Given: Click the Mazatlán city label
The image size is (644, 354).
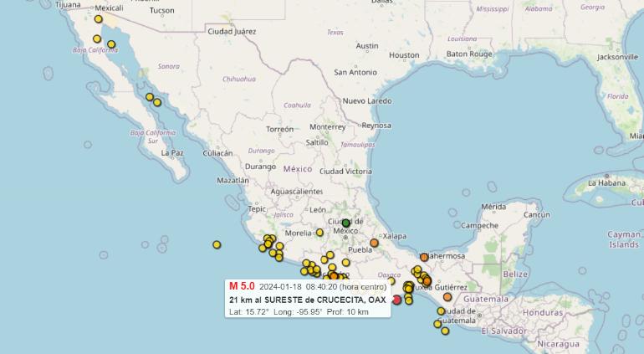Looking at the screenshot, I should 233,180.
